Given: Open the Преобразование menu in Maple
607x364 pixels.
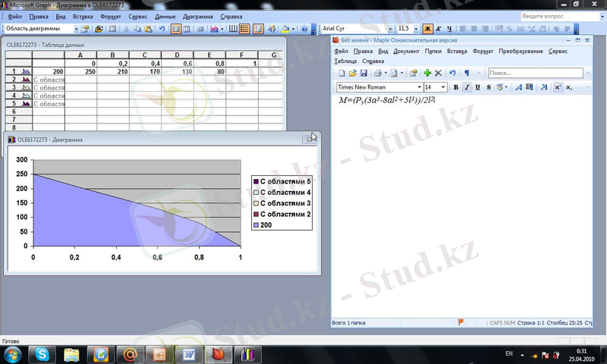Looking at the screenshot, I should tap(521, 51).
